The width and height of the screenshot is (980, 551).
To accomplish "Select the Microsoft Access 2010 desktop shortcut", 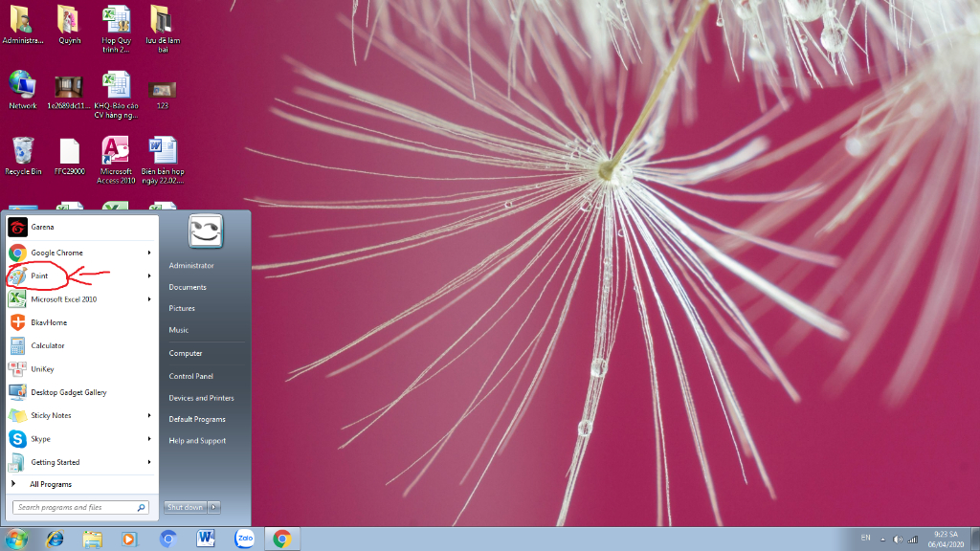I will (116, 160).
